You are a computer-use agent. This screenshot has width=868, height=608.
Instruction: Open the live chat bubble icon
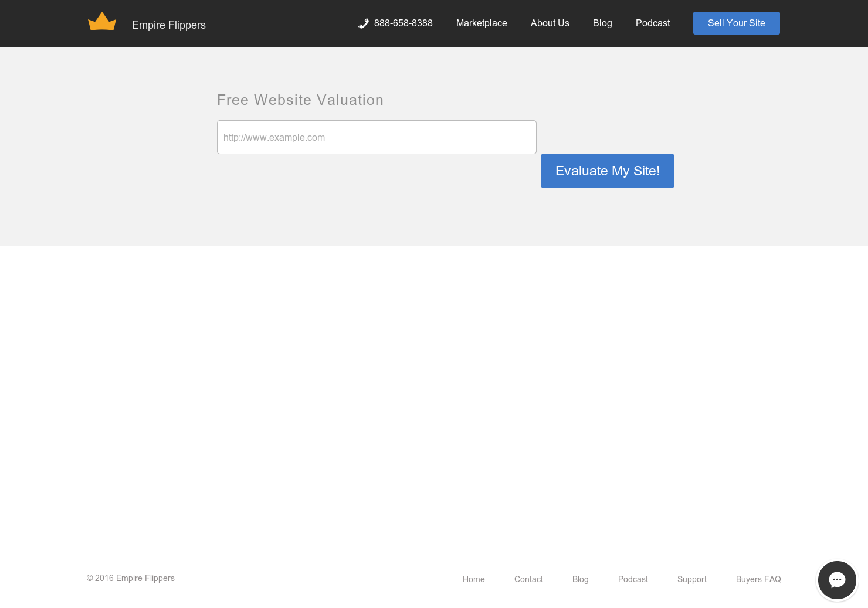coord(837,580)
